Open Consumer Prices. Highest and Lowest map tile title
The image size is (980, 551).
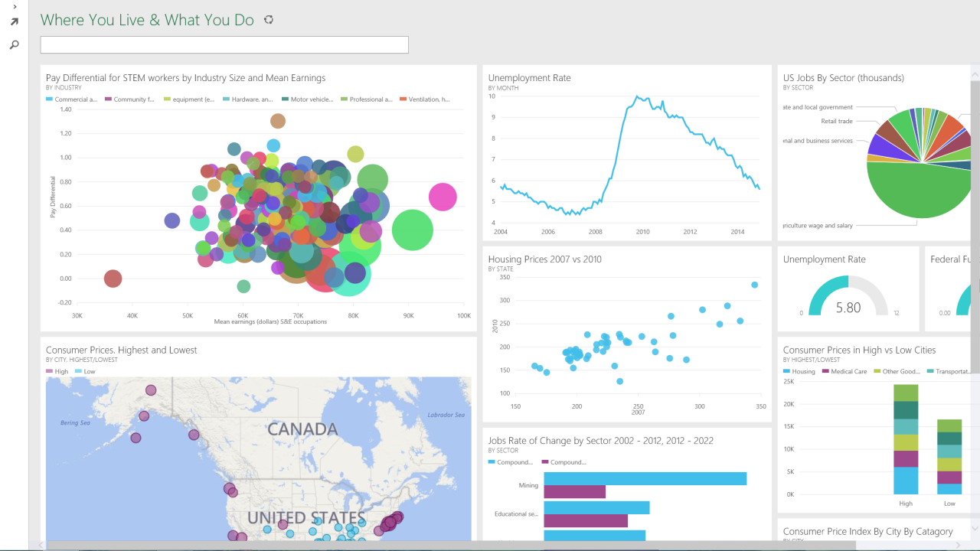(x=121, y=350)
